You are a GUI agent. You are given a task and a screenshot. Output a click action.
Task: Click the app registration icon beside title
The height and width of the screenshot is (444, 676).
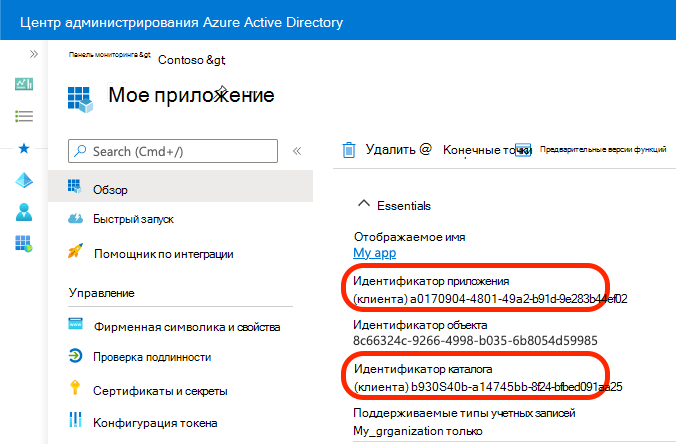pyautogui.click(x=80, y=100)
